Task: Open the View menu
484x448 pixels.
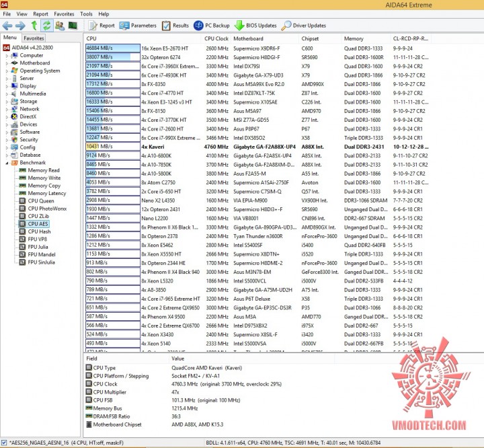Action: (x=22, y=14)
